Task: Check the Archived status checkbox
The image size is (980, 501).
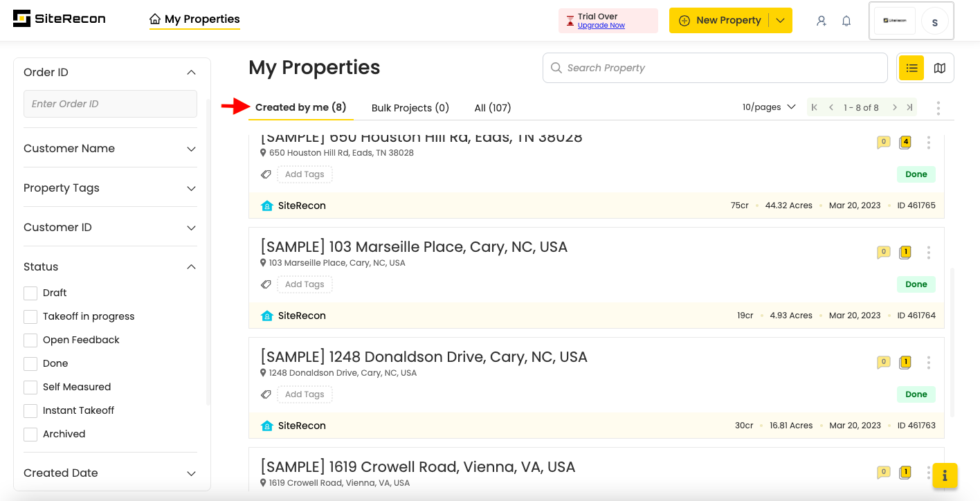Action: point(30,435)
